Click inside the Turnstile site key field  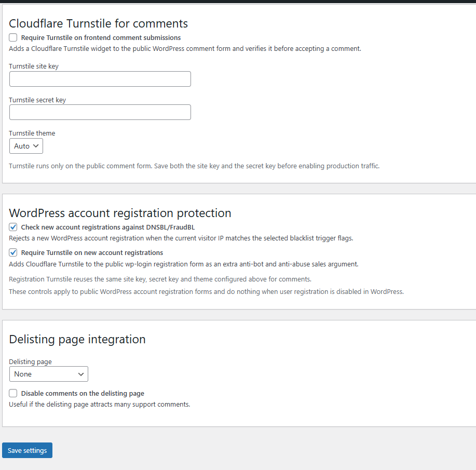click(100, 79)
